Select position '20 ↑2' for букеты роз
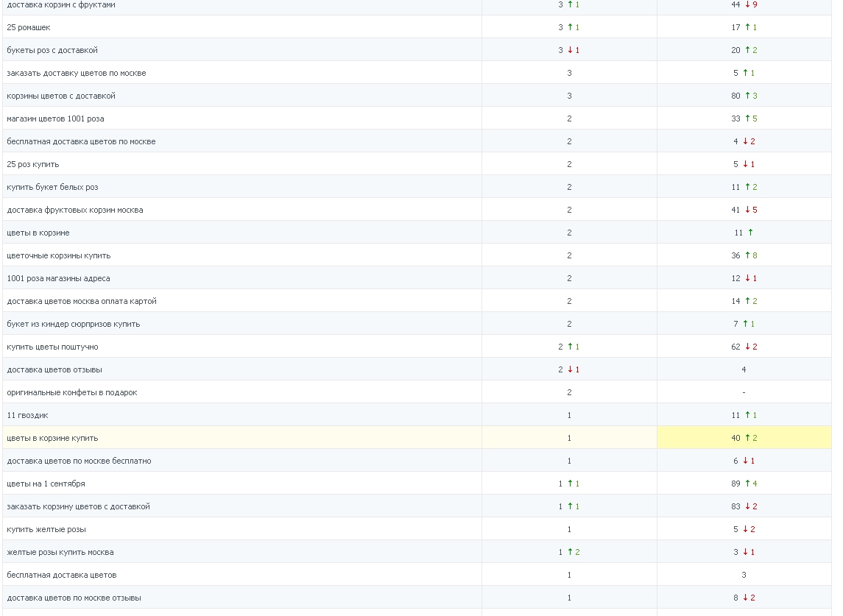This screenshot has width=843, height=616. click(744, 51)
